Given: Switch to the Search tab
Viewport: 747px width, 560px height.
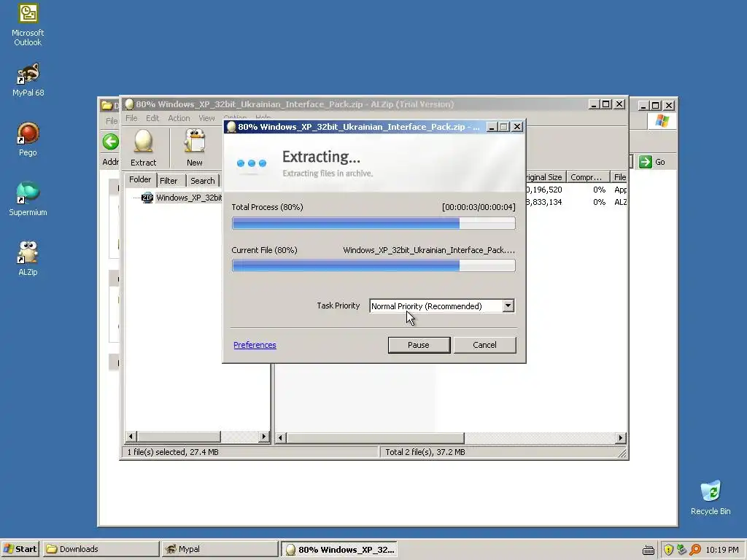Looking at the screenshot, I should (203, 181).
